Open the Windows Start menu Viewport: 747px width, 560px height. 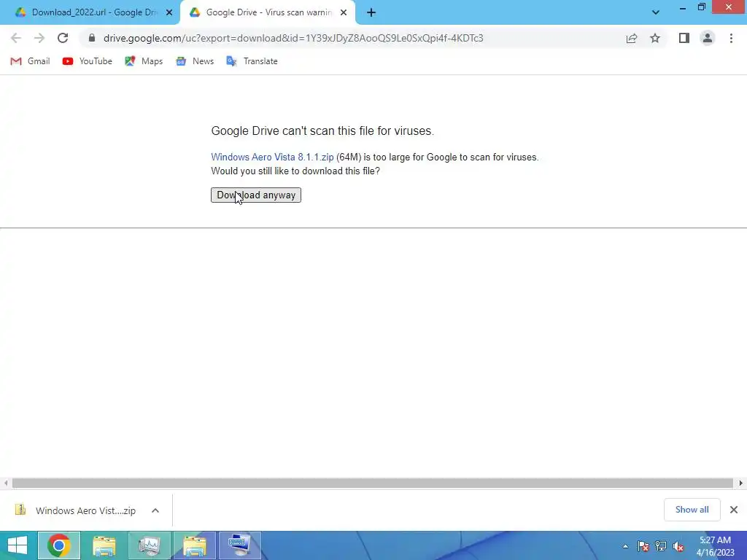click(18, 545)
